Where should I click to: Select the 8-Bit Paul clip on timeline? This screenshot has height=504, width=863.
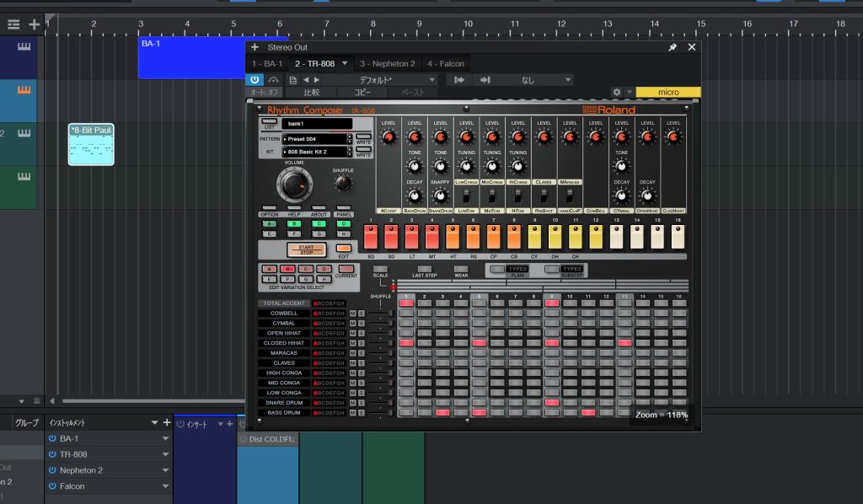tap(91, 144)
